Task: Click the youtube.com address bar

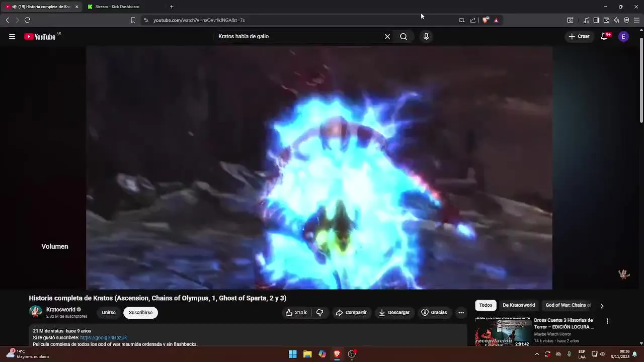Action: [302, 20]
